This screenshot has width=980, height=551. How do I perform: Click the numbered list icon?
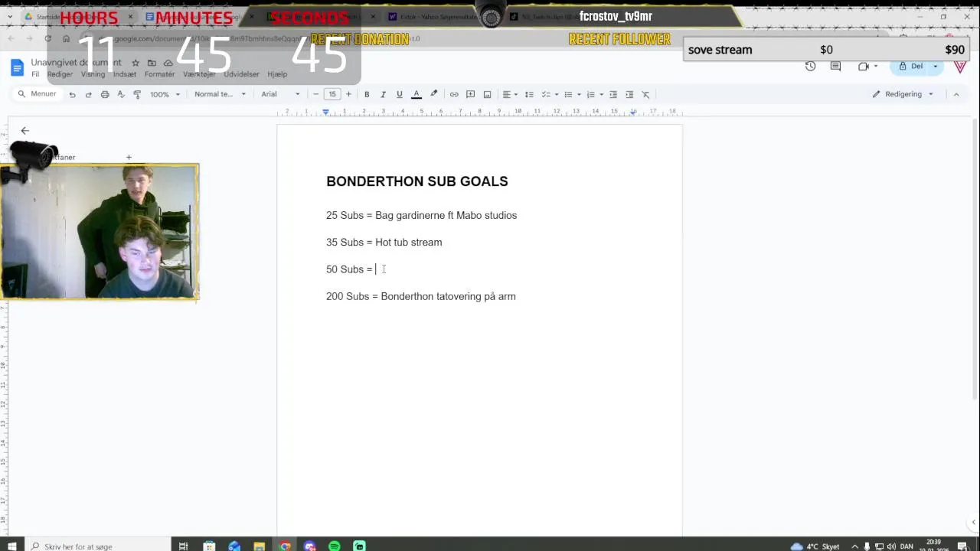(x=590, y=94)
